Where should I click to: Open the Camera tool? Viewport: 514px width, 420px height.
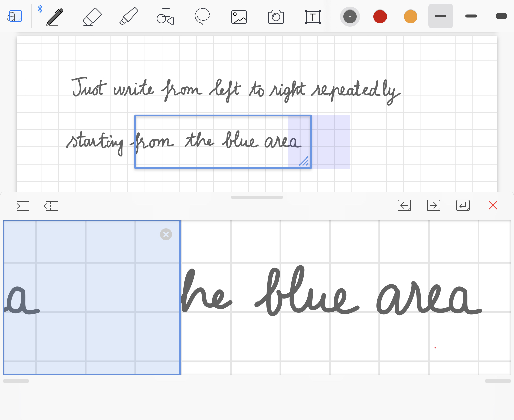(276, 17)
